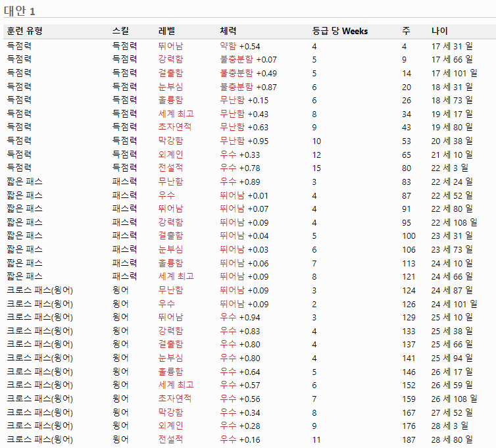Click the age cell 22 세 3 일
This screenshot has width=496, height=448.
[450, 168]
